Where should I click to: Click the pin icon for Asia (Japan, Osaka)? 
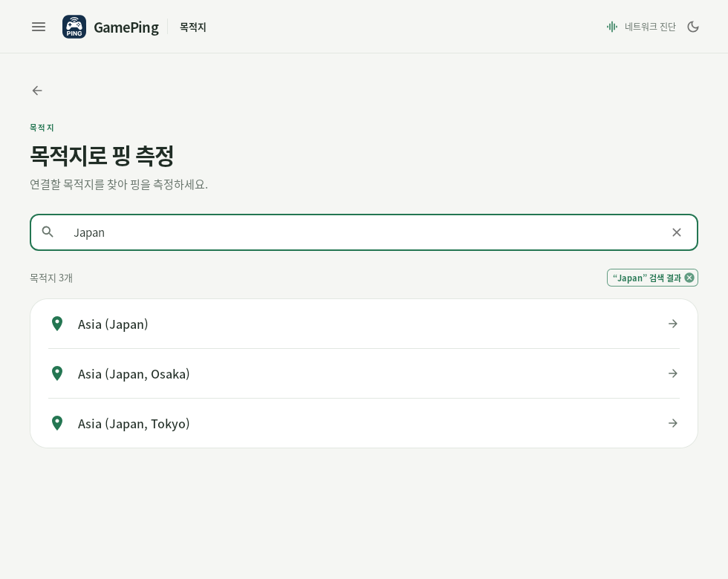click(57, 373)
